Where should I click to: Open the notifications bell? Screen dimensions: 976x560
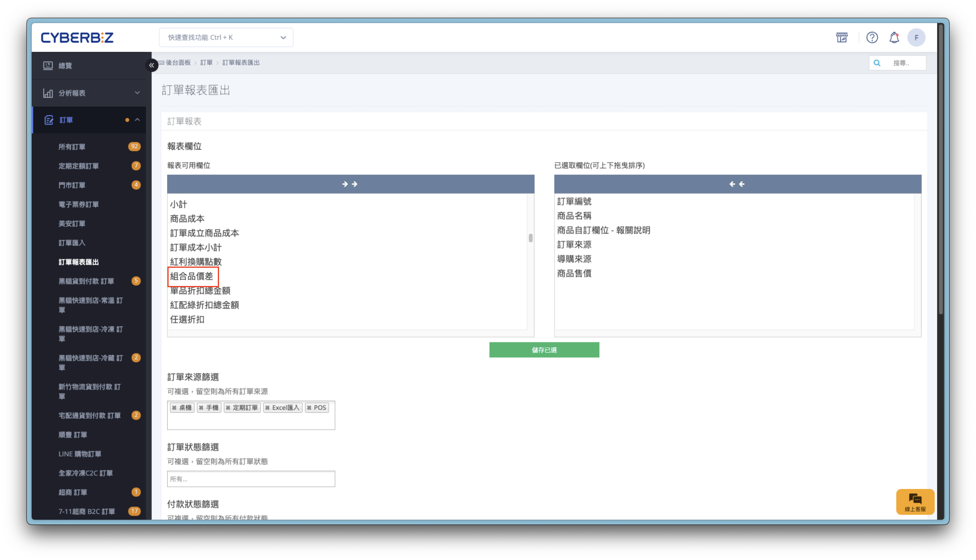894,37
